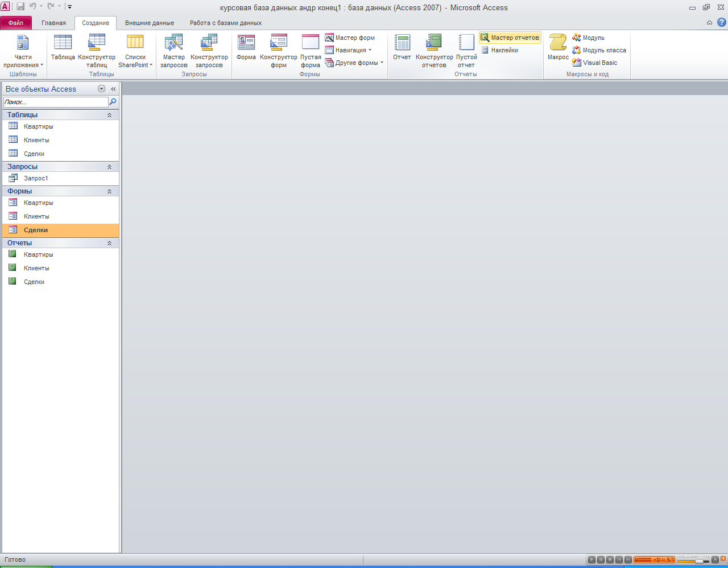
Task: Expand the Навигация forms dropdown
Action: coord(349,50)
